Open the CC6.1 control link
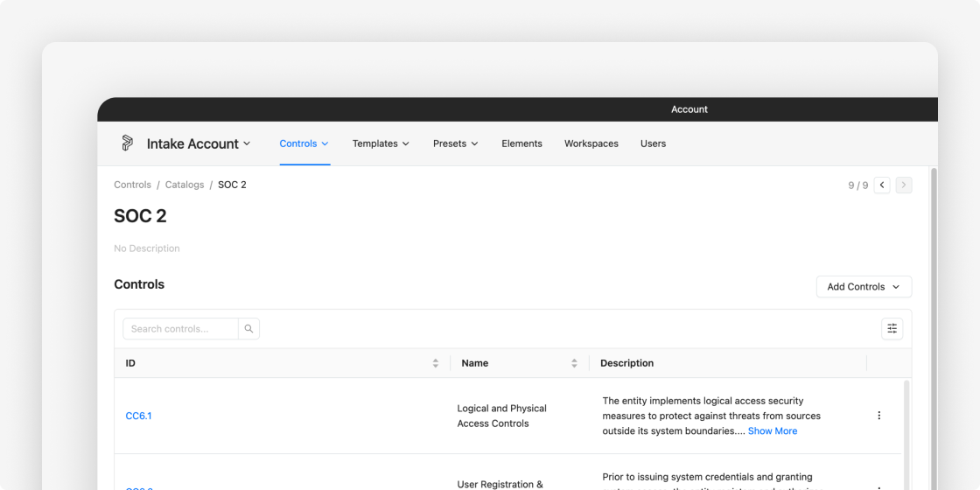The image size is (980, 490). click(139, 416)
